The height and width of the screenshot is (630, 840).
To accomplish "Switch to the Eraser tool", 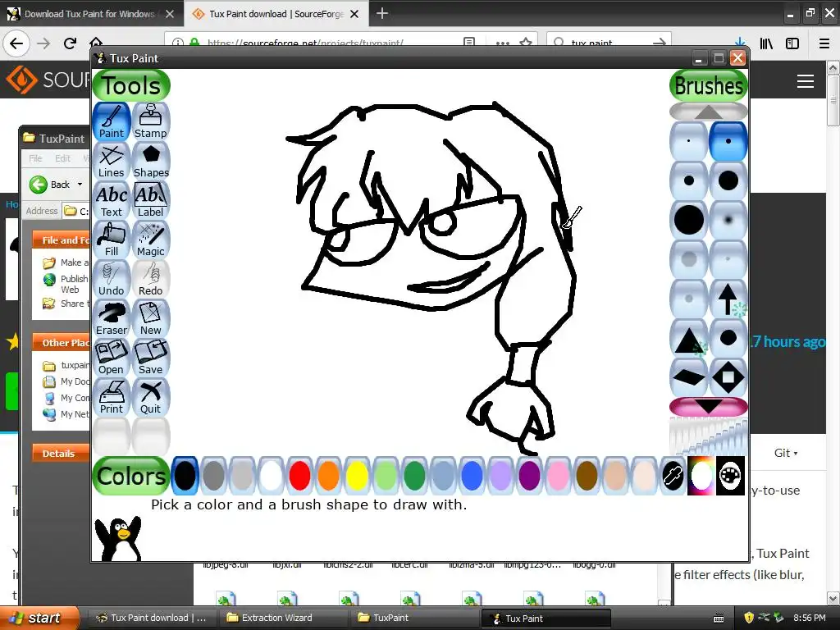I will click(112, 319).
